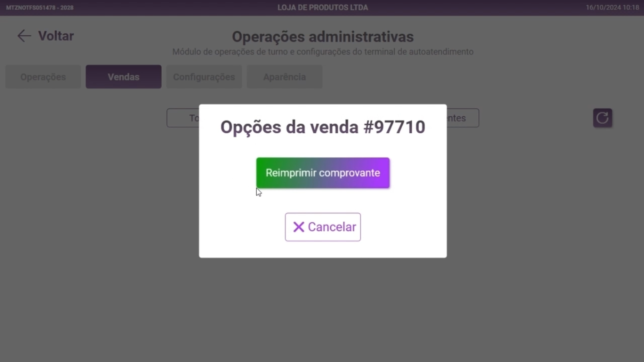Switch to the Operações tab
The image size is (644, 362).
pyautogui.click(x=43, y=77)
